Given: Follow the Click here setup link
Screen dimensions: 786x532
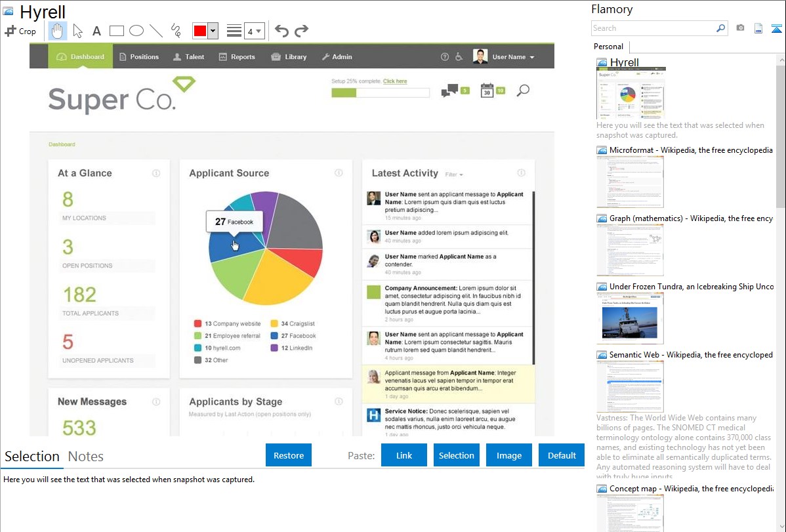Looking at the screenshot, I should [x=395, y=81].
